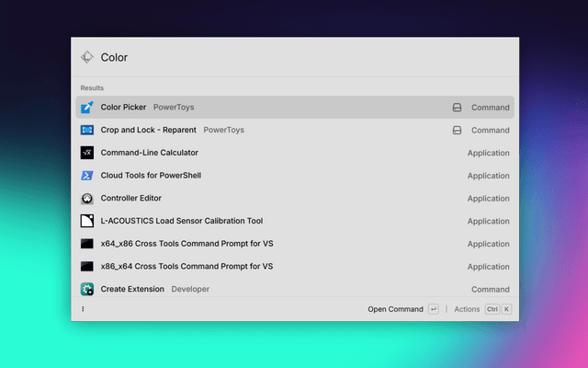Click the Color Picker eyedropper icon
Screen dimensions: 588x368
[87, 108]
